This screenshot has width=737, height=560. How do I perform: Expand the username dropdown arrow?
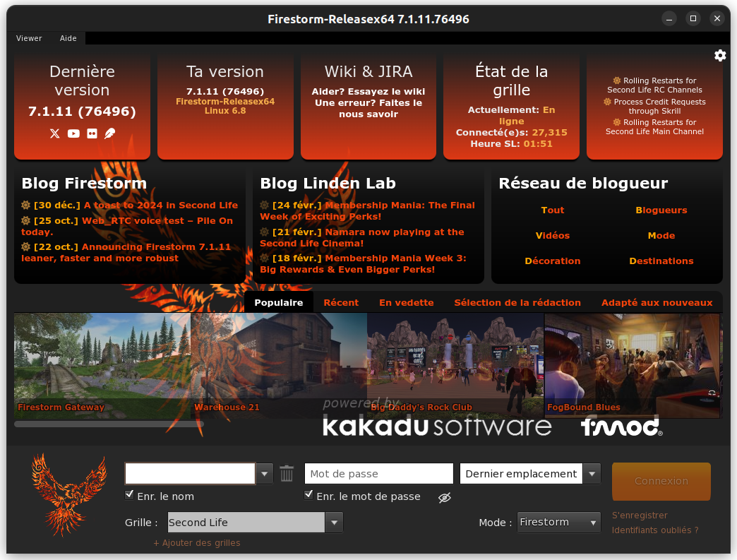(265, 473)
